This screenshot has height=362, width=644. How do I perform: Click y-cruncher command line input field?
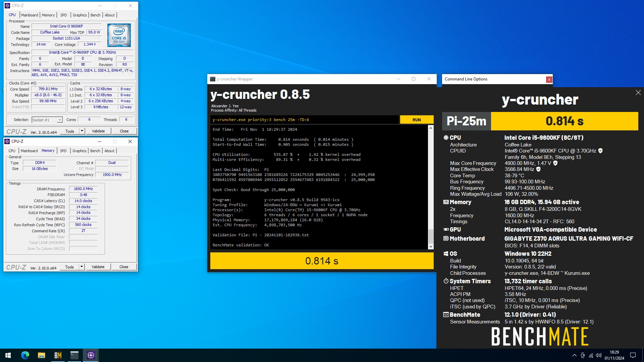coord(305,120)
